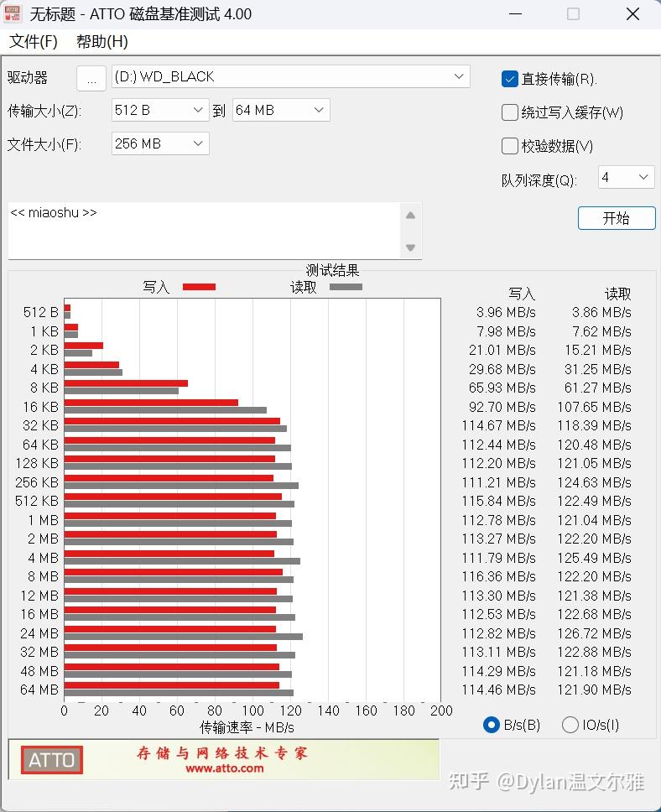Click the gray 读取 legend swatch

pos(346,287)
